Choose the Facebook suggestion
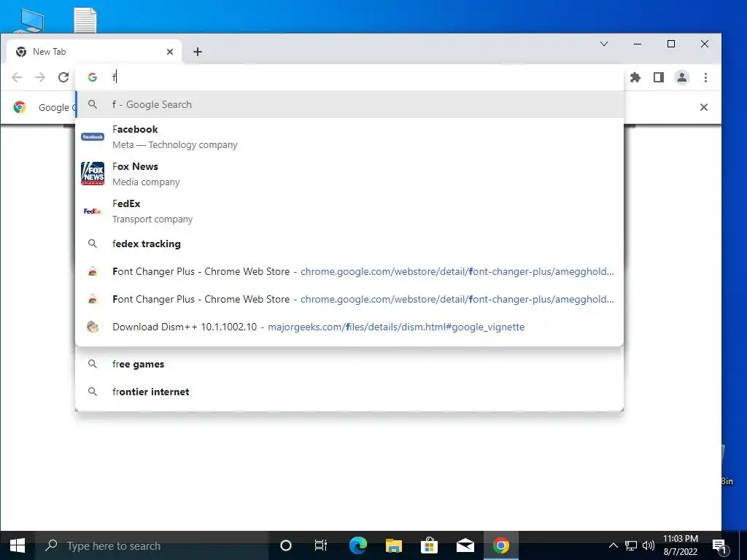 [x=349, y=136]
